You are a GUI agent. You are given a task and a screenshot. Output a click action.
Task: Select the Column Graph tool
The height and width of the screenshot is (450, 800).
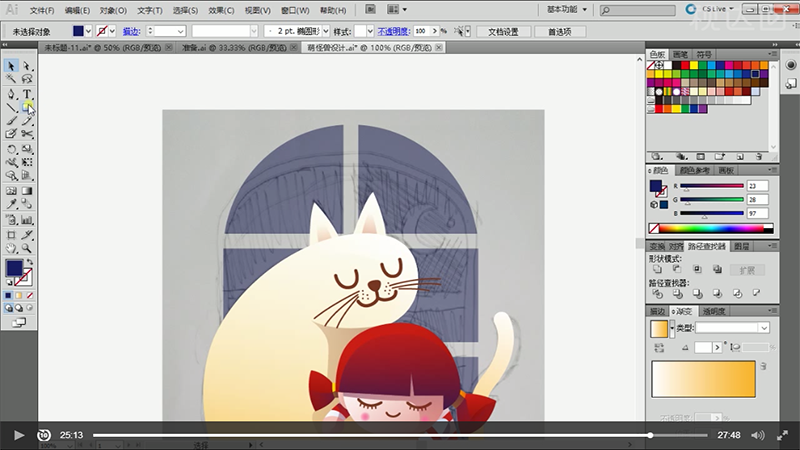click(27, 220)
